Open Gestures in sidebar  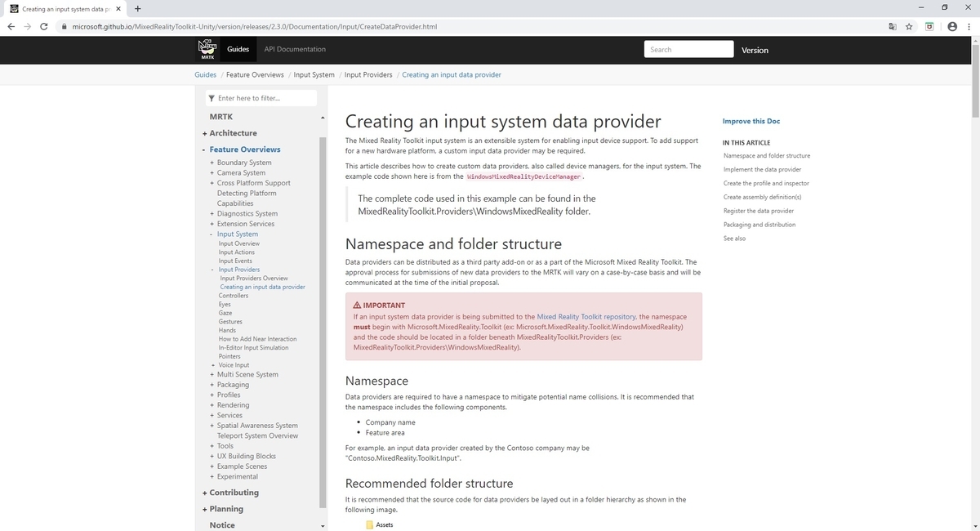[230, 321]
